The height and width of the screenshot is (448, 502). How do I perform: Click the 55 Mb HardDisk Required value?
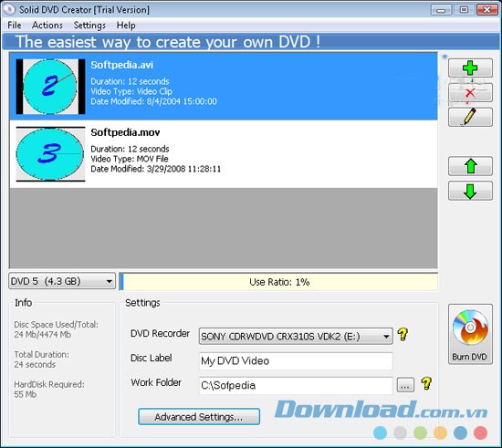25,394
